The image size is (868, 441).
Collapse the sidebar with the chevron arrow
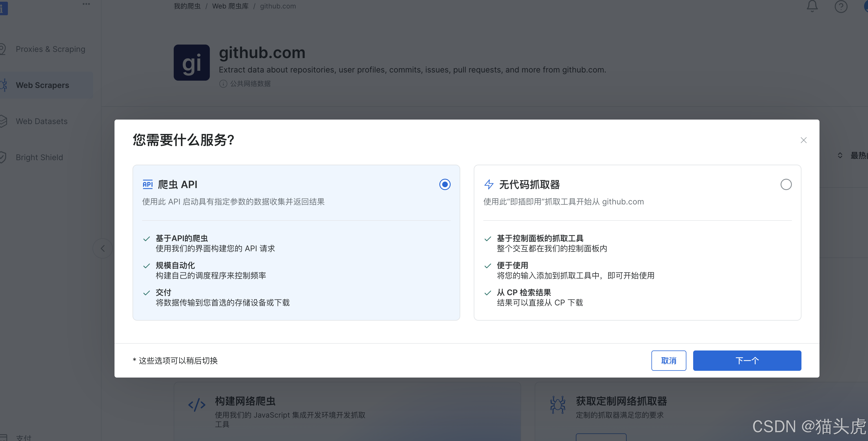pos(103,249)
